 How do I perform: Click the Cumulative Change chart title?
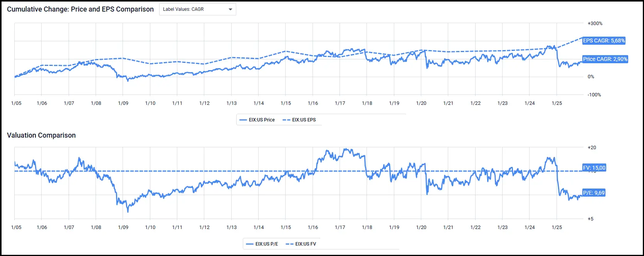pos(80,9)
